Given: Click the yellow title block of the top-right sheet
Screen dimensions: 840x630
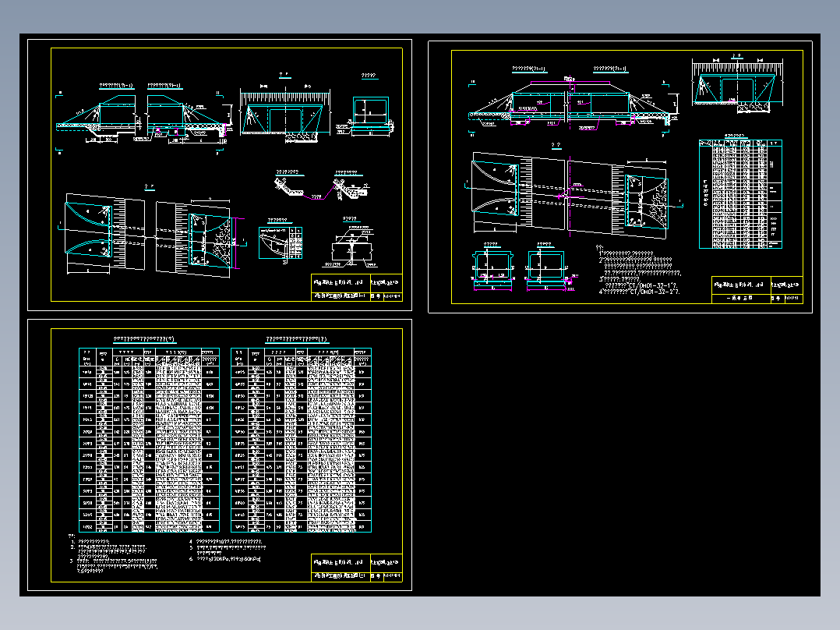Looking at the screenshot, I should [757, 290].
